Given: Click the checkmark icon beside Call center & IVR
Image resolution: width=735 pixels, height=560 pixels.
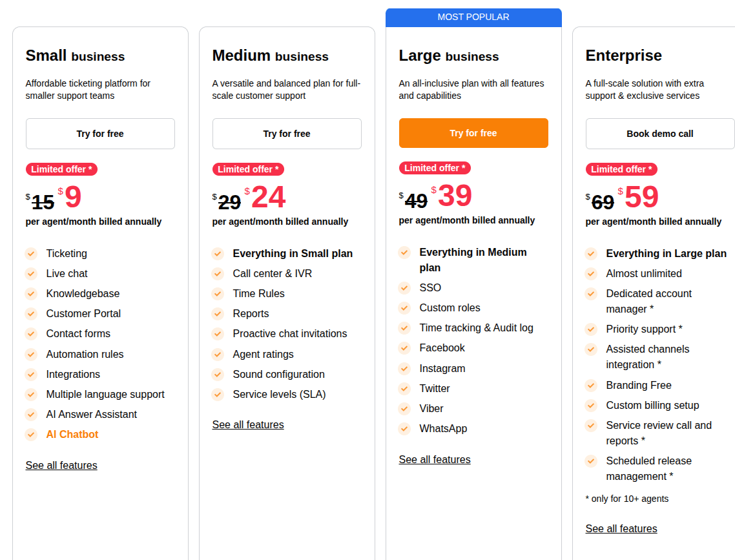Looking at the screenshot, I should 218,274.
